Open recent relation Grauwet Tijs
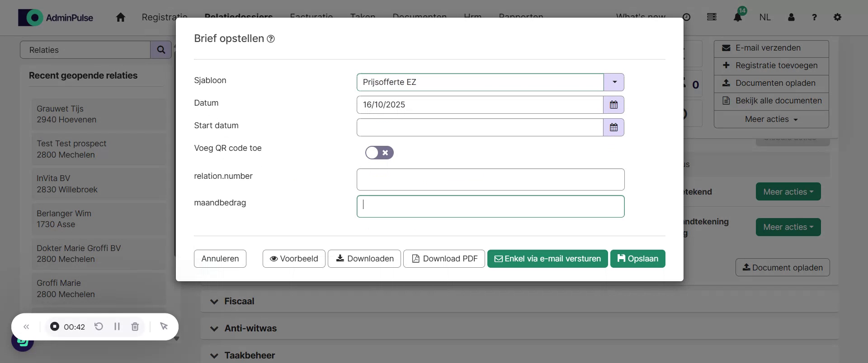Screen dimensions: 868x363 pos(99,114)
